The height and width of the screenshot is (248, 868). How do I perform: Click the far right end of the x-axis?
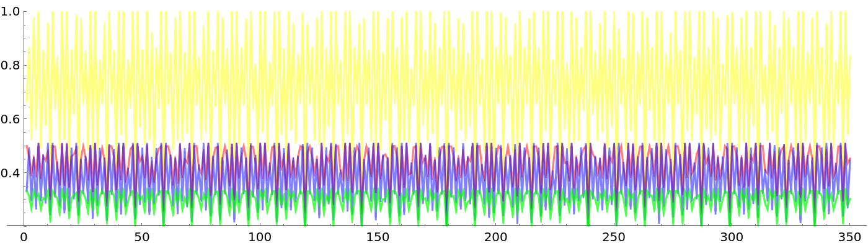pyautogui.click(x=866, y=226)
